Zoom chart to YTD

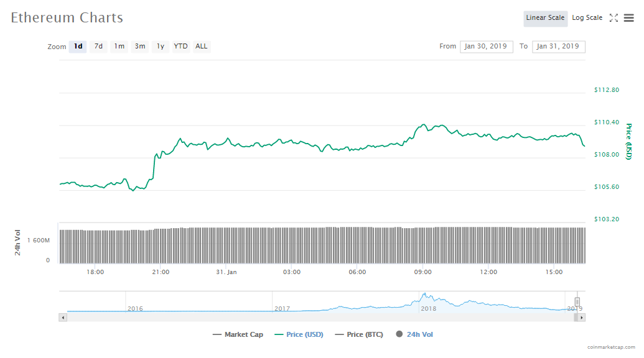(180, 47)
